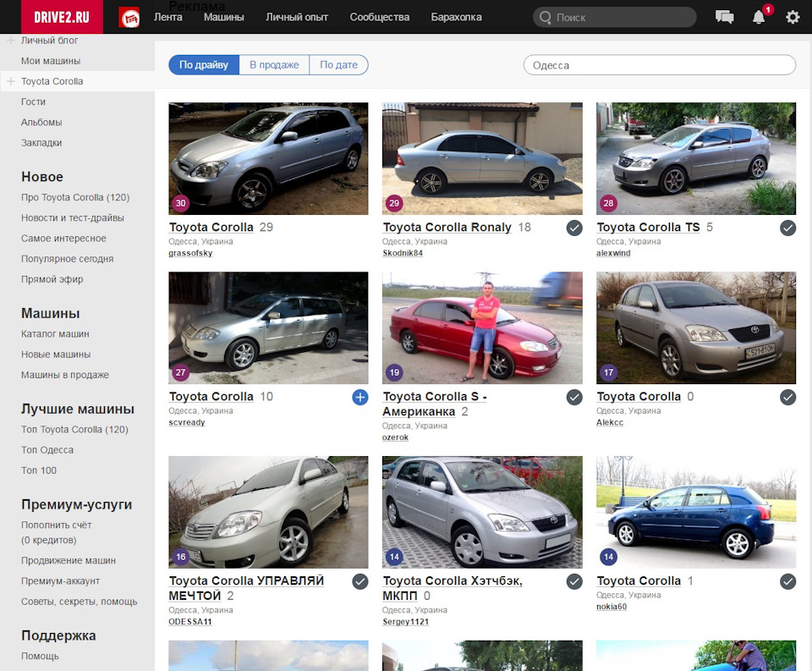Click the 30 drive badge on grassofsky car
Viewport: 812px width, 671px height.
pos(180,203)
